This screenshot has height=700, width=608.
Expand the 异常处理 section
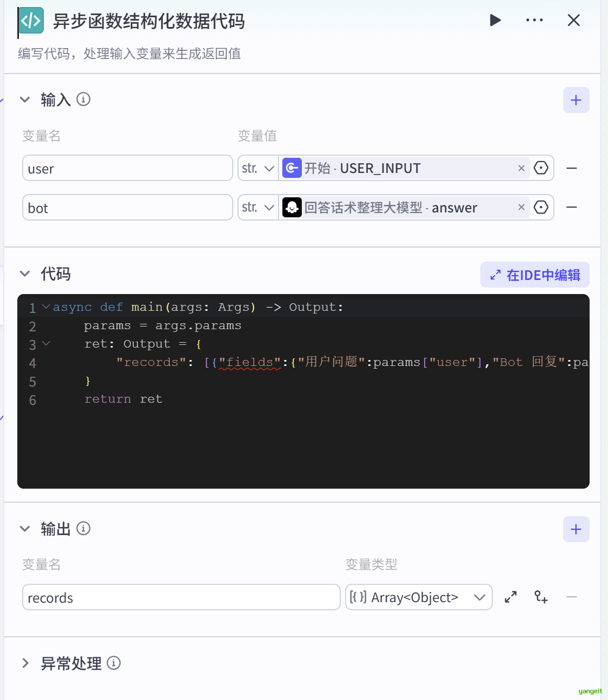point(25,663)
